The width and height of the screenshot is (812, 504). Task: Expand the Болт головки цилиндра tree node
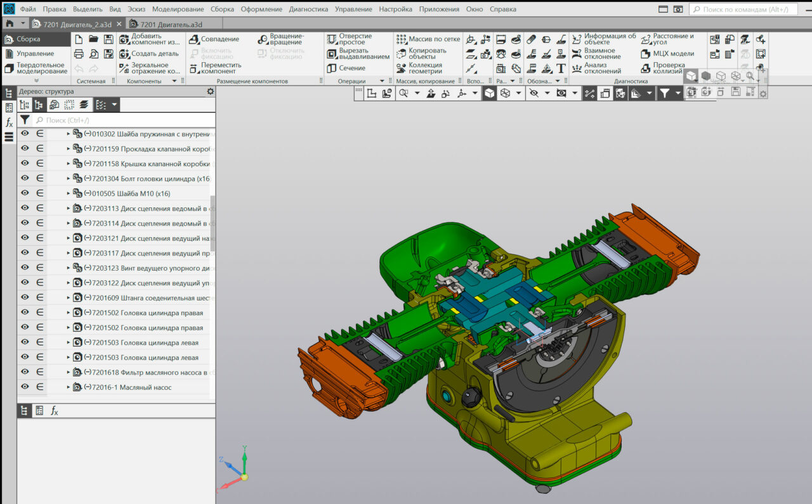click(x=69, y=178)
